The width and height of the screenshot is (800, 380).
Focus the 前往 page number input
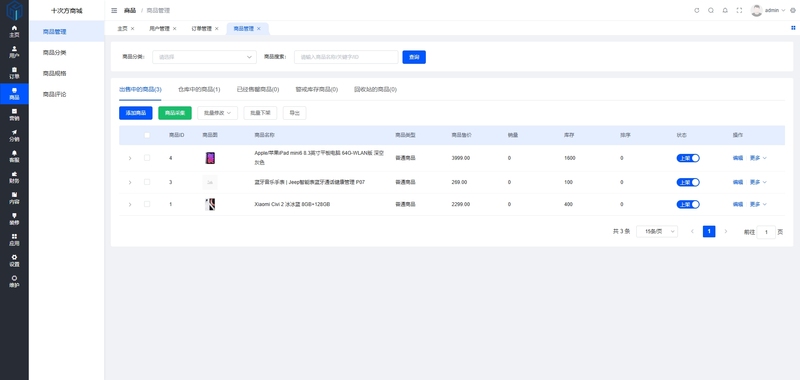coord(766,232)
